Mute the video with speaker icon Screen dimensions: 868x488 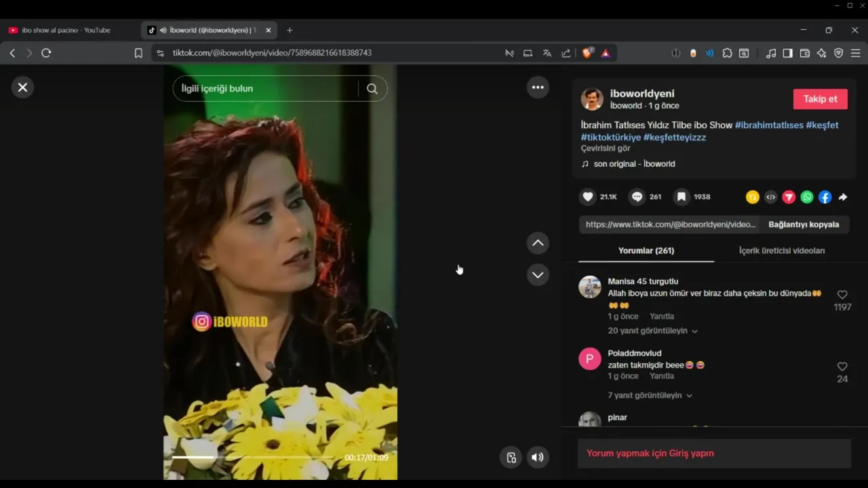click(x=537, y=457)
